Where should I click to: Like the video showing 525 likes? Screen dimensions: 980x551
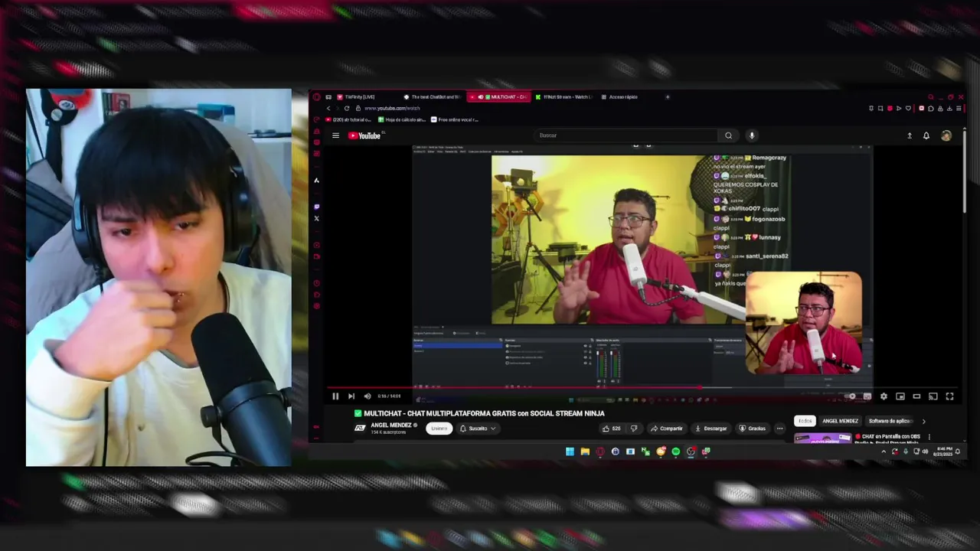612,429
